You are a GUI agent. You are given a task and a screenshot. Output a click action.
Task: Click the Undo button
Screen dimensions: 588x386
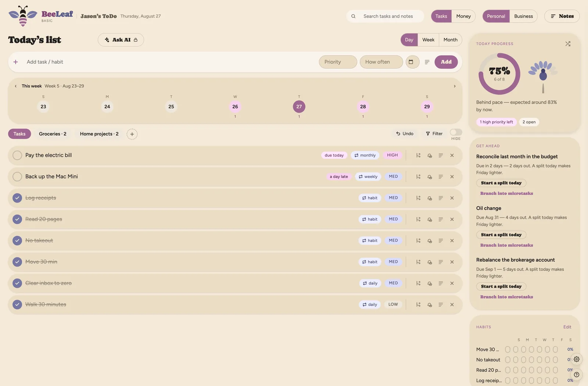coord(405,133)
